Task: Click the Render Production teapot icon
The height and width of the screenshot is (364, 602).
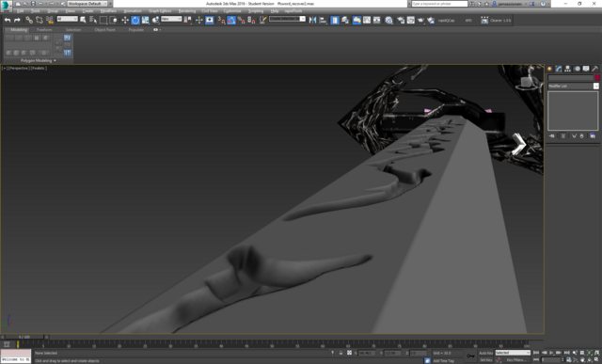Action: tap(420, 20)
